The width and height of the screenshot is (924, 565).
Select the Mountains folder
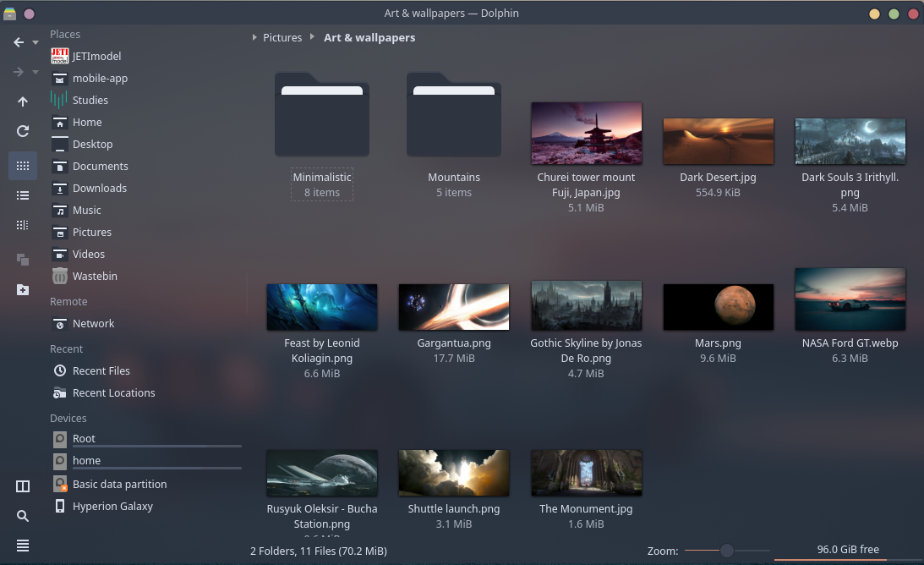point(454,115)
